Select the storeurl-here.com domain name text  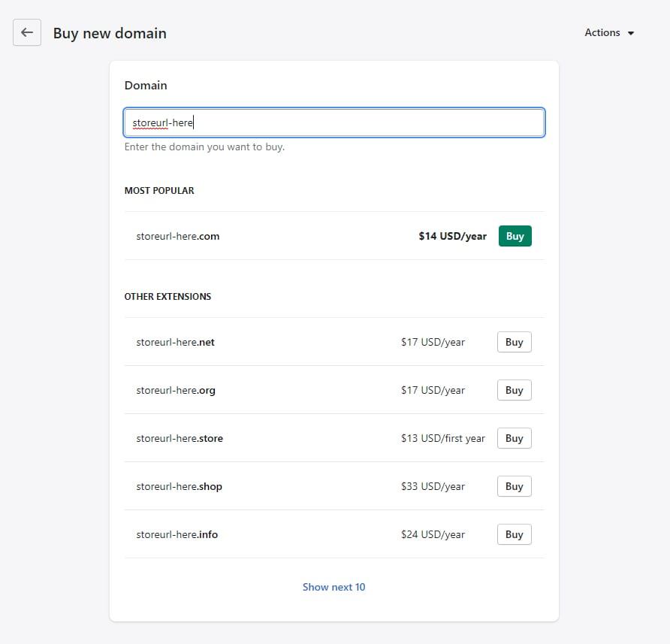[x=178, y=236]
